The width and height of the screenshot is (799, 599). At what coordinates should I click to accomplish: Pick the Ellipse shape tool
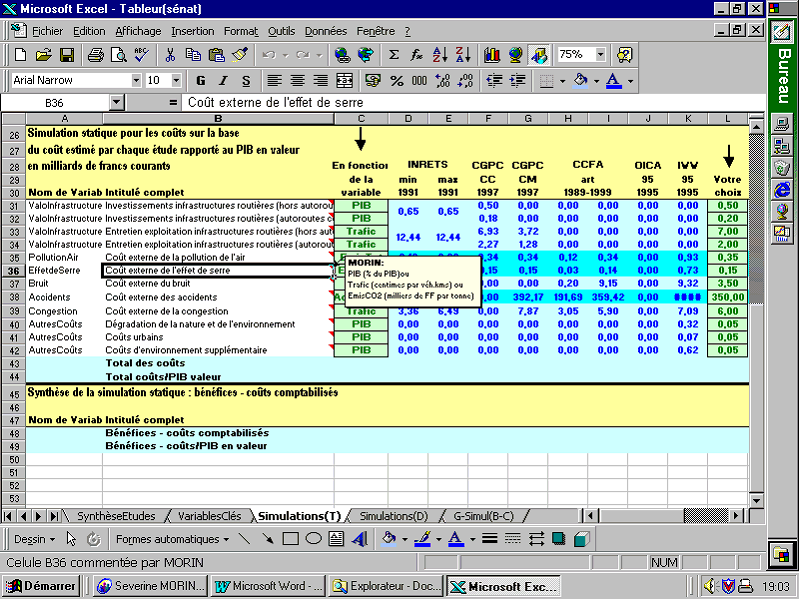pos(313,539)
